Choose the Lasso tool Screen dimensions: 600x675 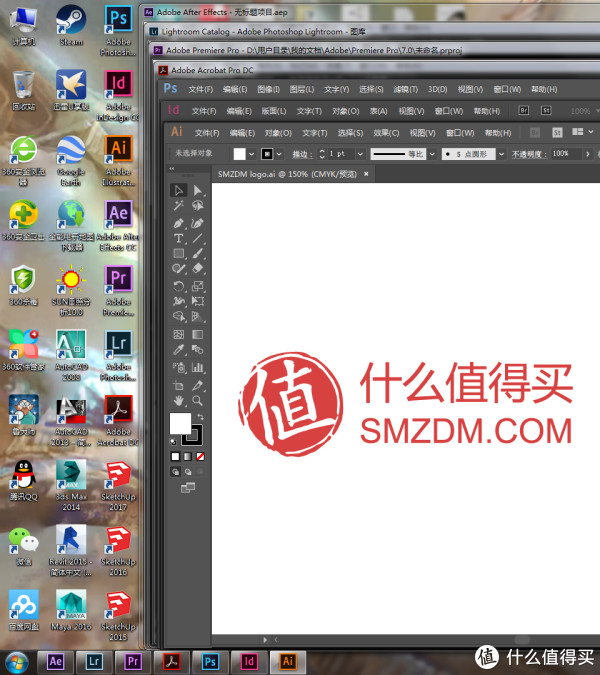[197, 205]
